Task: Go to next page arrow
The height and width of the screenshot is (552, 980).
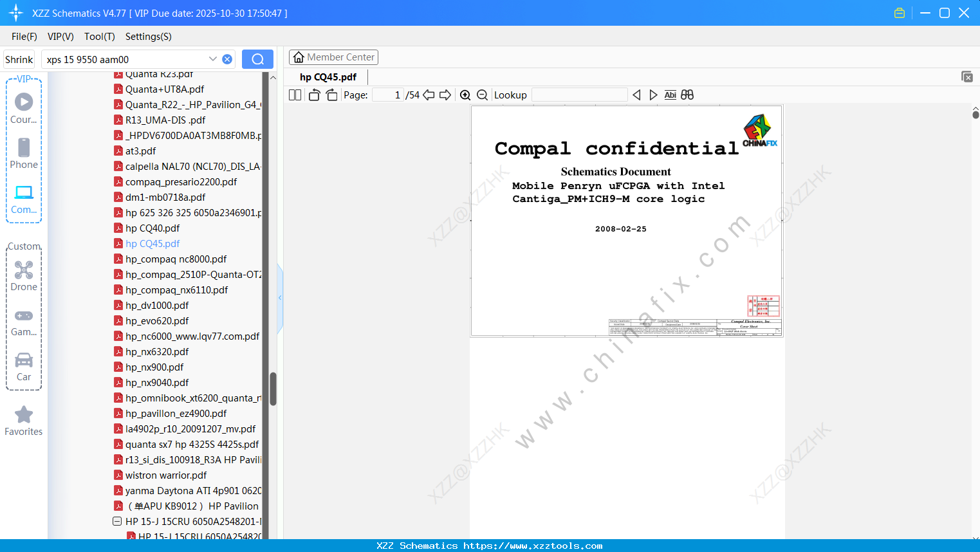Action: point(445,95)
